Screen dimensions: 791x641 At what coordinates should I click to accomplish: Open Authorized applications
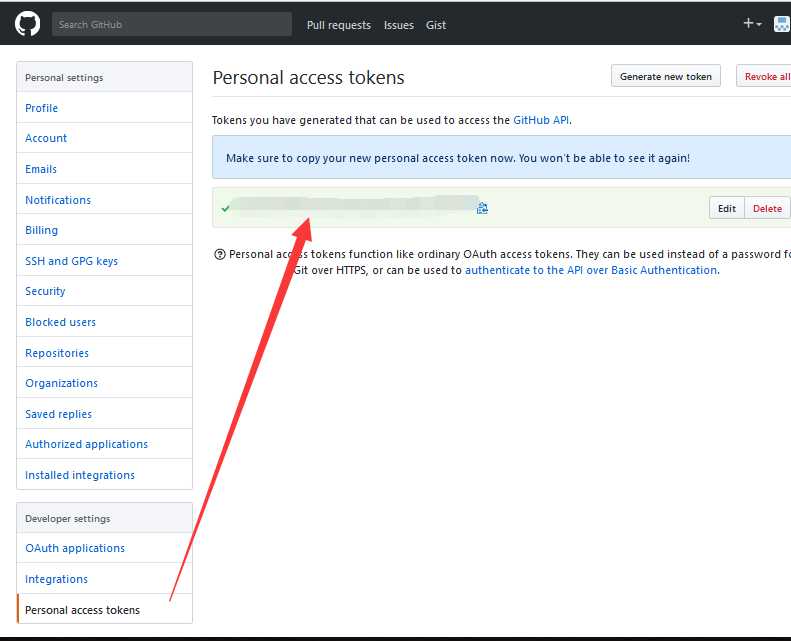pos(104,444)
